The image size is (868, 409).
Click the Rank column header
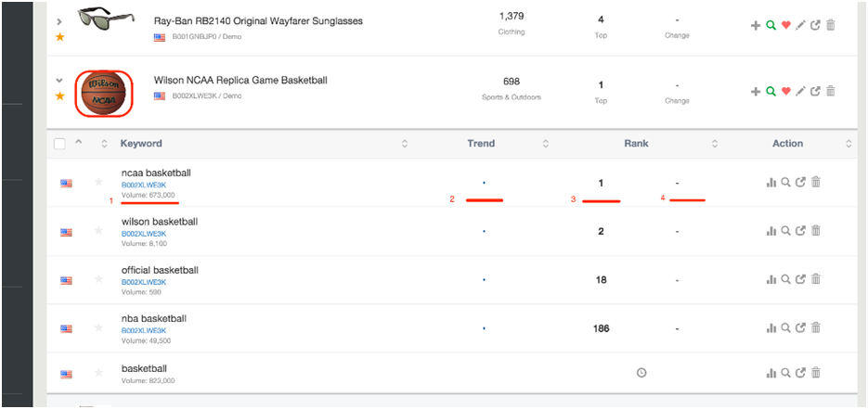click(x=636, y=144)
